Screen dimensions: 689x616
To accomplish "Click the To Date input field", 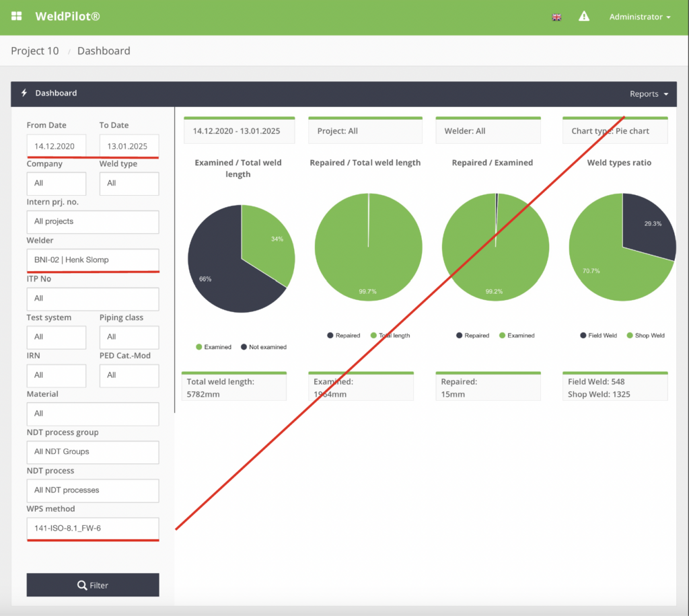I will [129, 146].
